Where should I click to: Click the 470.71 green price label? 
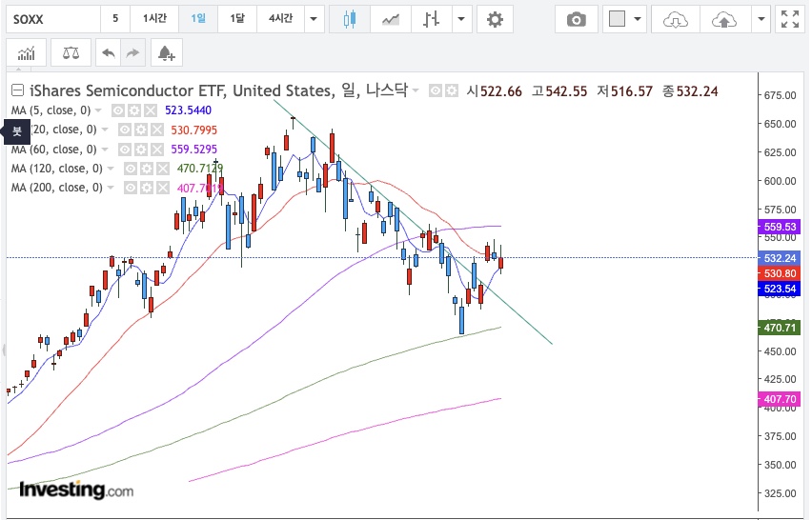click(x=780, y=328)
